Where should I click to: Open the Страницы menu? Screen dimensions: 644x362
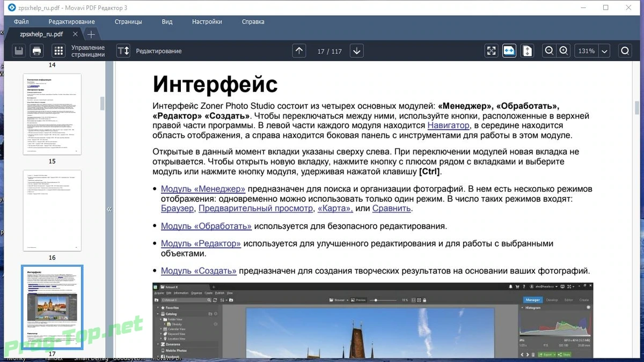tap(128, 22)
